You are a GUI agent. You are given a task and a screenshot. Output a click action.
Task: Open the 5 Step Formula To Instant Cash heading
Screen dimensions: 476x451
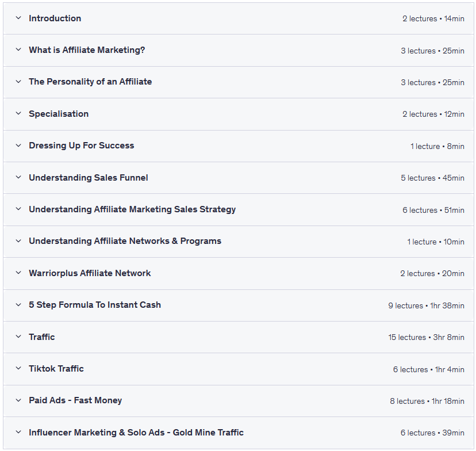pyautogui.click(x=95, y=305)
